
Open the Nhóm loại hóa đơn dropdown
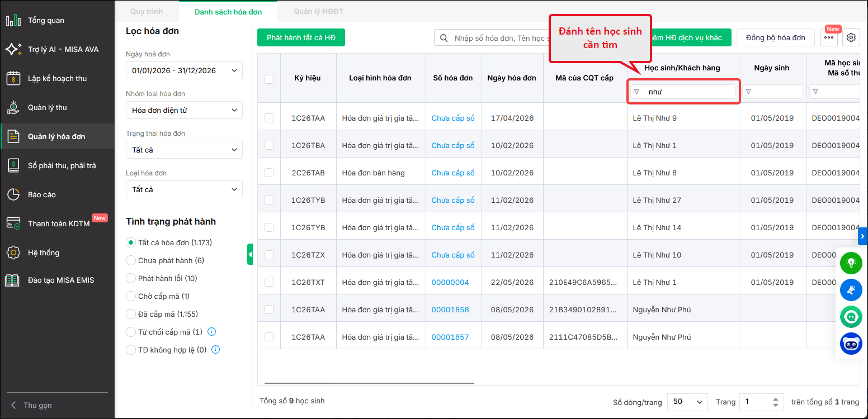click(x=184, y=110)
